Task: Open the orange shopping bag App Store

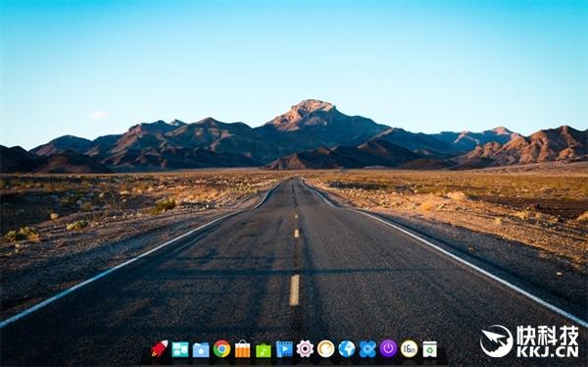Action: 243,349
